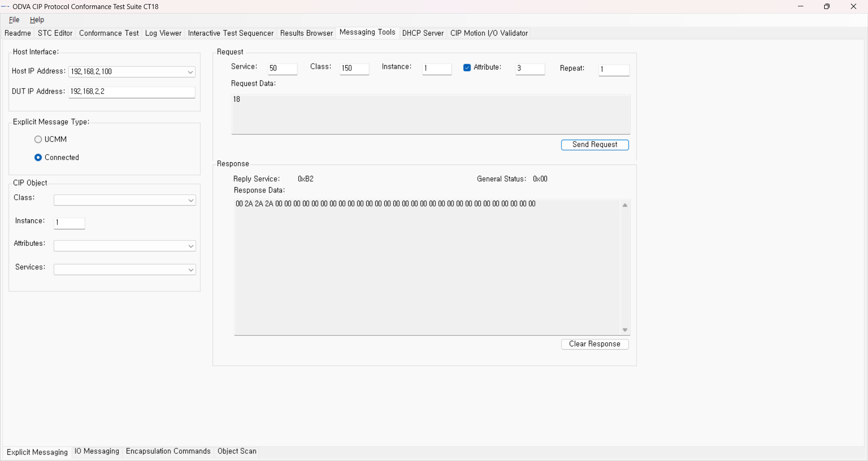
Task: Open the File menu
Action: click(x=14, y=20)
